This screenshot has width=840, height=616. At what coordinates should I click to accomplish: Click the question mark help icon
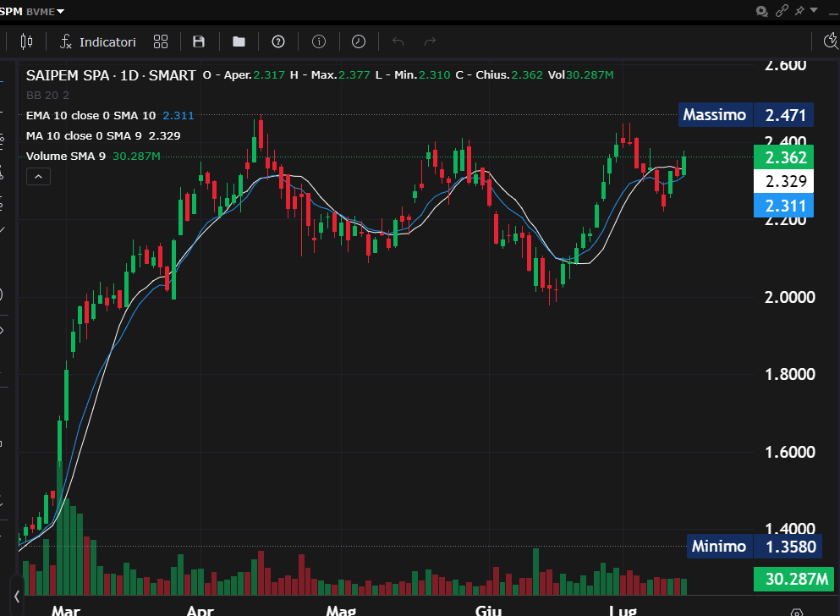[x=277, y=41]
